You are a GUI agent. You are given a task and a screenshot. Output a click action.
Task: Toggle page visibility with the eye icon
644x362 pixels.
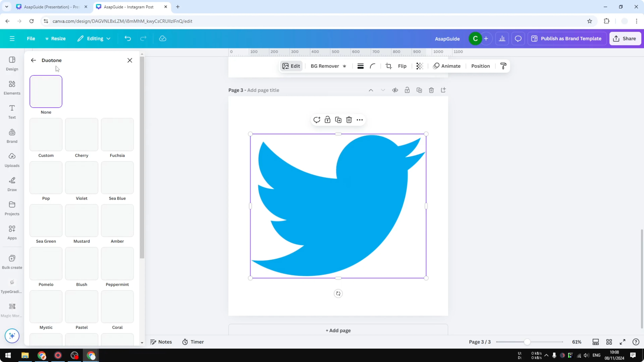click(x=395, y=90)
